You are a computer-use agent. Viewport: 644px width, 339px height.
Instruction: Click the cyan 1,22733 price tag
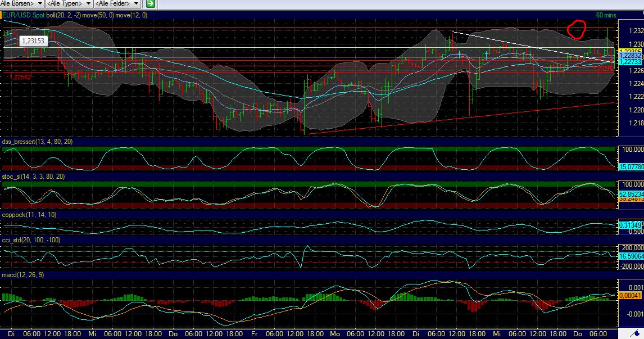pyautogui.click(x=631, y=62)
